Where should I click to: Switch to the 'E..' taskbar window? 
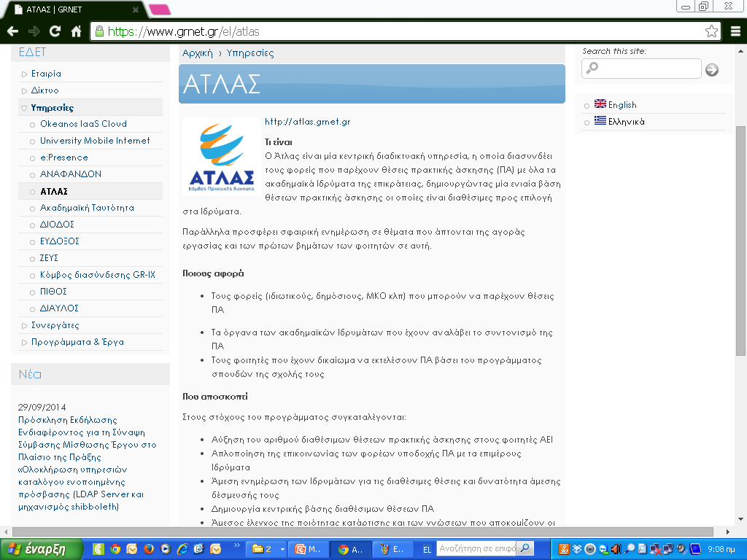pos(392,549)
